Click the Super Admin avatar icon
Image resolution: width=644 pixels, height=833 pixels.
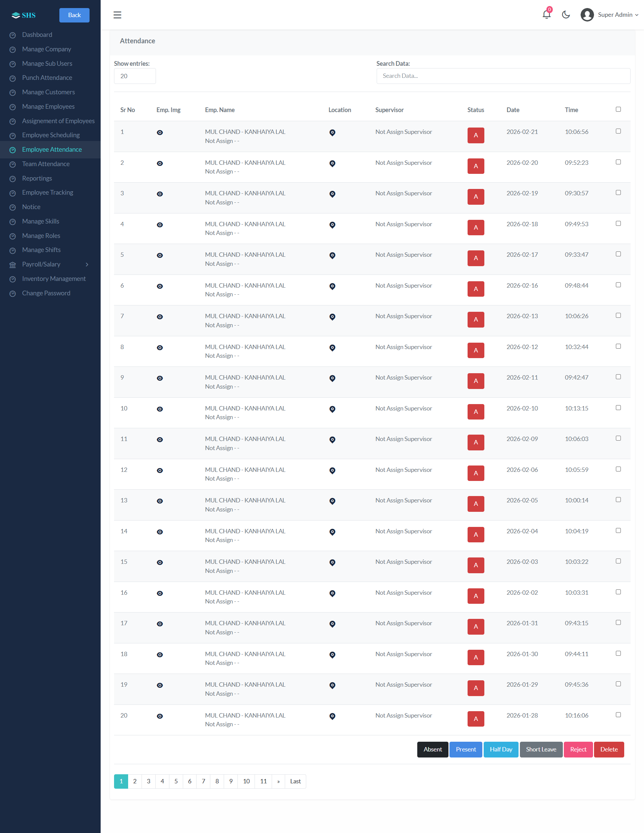point(587,15)
